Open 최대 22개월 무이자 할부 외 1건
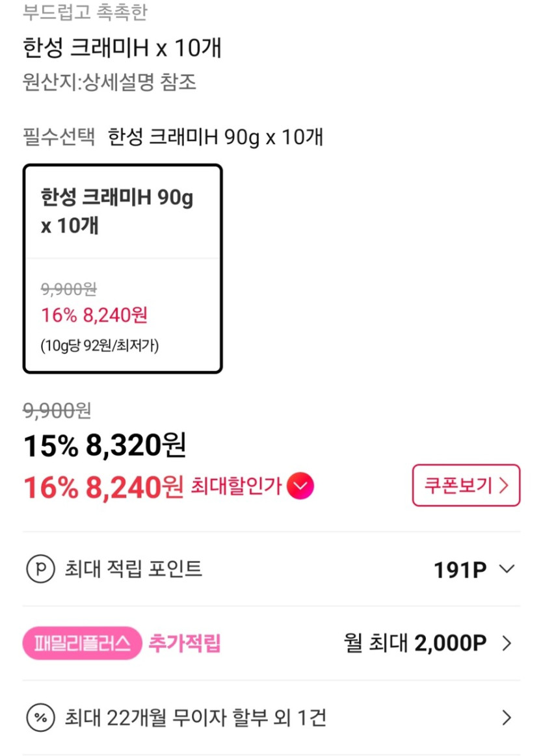 [x=195, y=718]
